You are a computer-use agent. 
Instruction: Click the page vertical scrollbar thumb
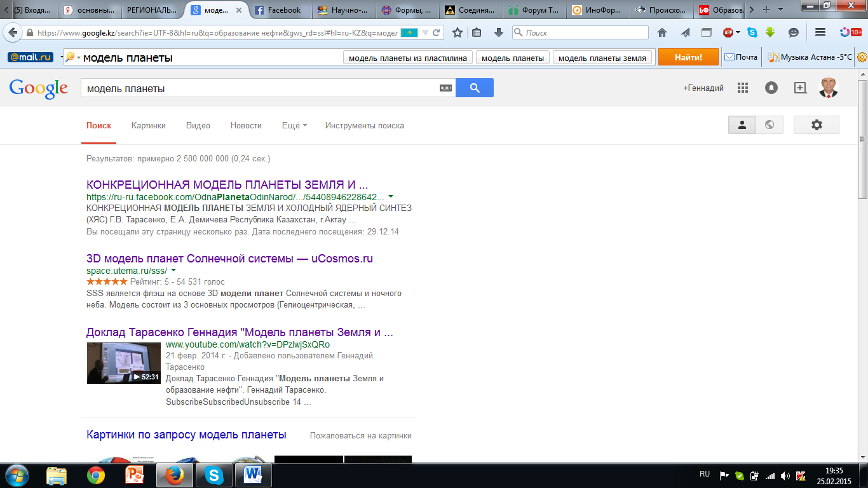click(x=862, y=165)
